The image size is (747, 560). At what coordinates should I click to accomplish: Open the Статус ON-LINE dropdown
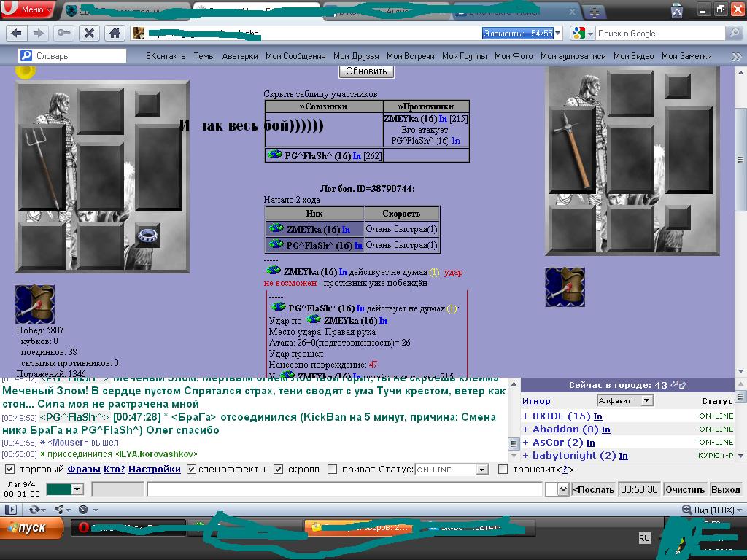click(x=452, y=470)
